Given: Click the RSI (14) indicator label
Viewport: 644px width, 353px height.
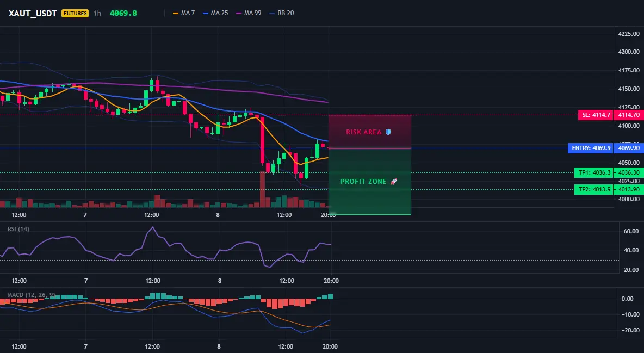Looking at the screenshot, I should point(18,229).
